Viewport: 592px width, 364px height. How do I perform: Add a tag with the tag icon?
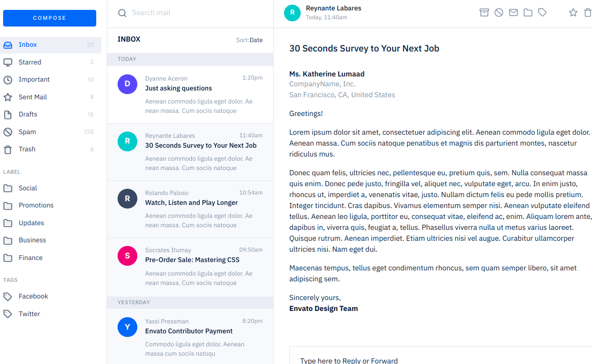tap(543, 12)
